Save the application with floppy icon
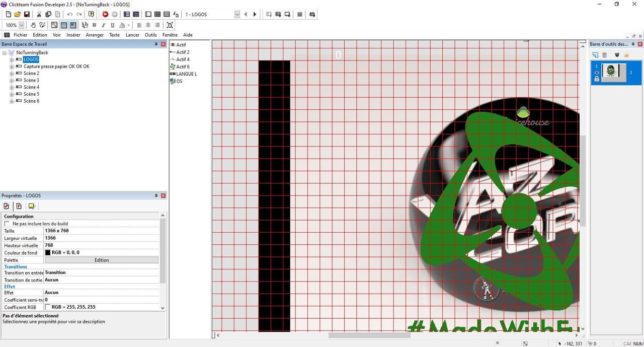Image resolution: width=644 pixels, height=347 pixels. 27,14
